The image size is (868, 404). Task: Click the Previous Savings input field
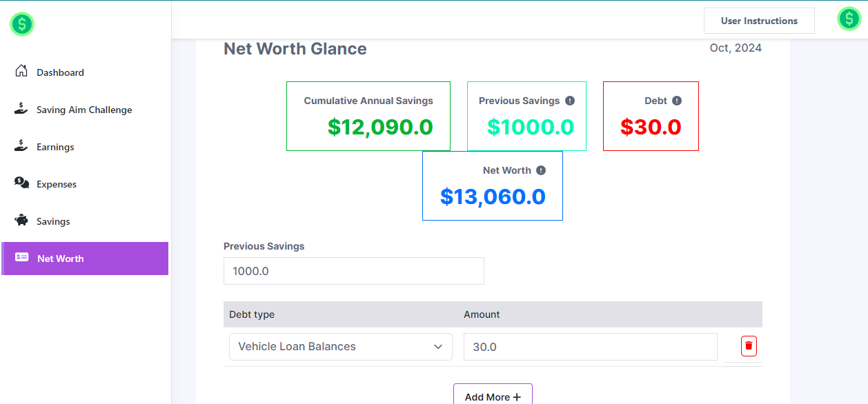(x=353, y=271)
